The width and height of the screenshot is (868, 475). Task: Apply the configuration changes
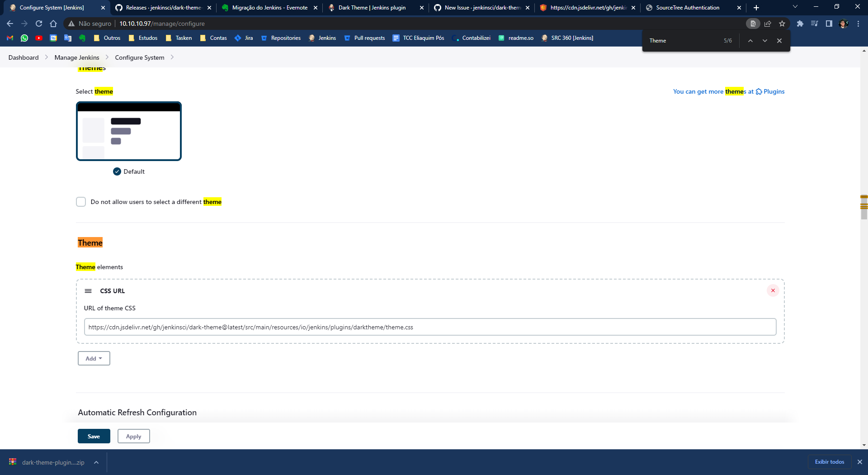(133, 436)
